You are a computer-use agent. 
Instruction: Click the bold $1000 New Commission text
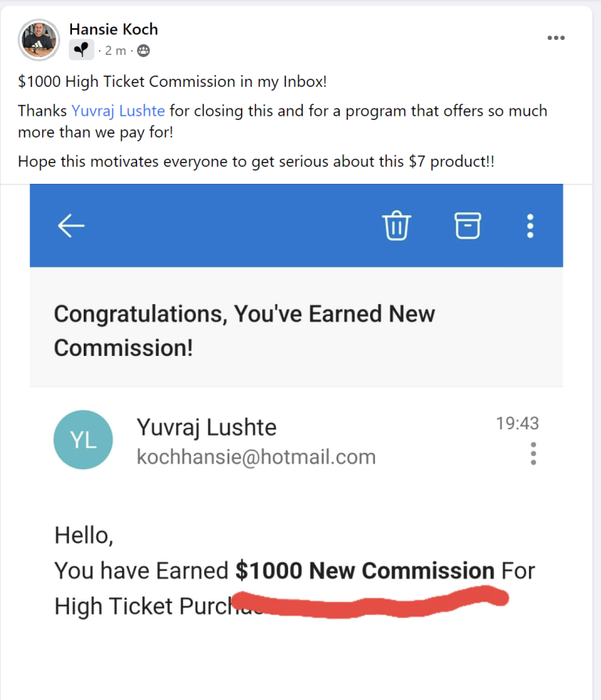coord(365,571)
